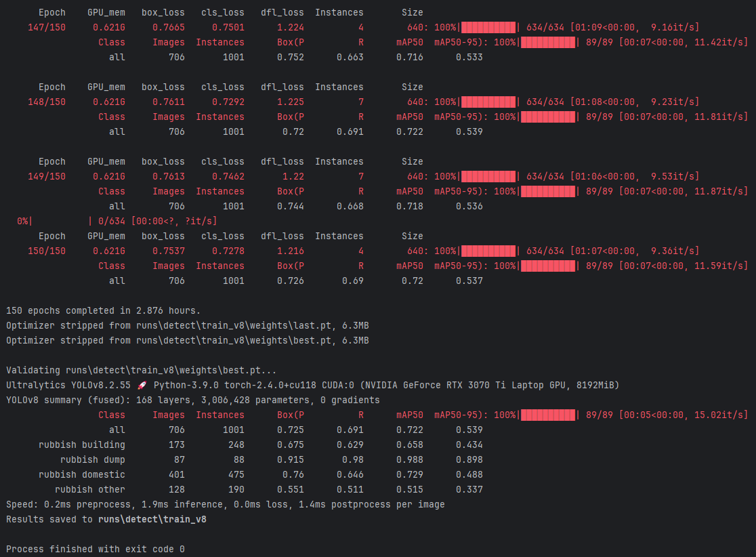Click mAP50-95 value 0.533
Screen dimensions: 756x557
[x=469, y=58]
